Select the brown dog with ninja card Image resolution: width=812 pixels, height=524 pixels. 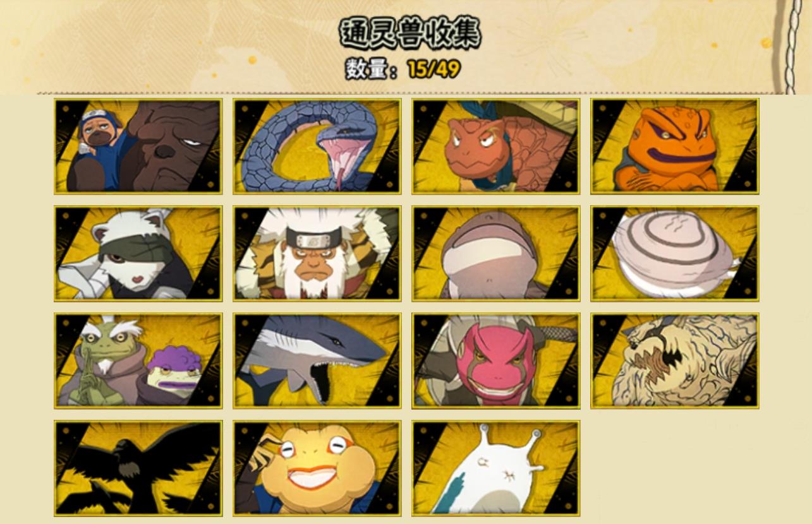coord(138,146)
